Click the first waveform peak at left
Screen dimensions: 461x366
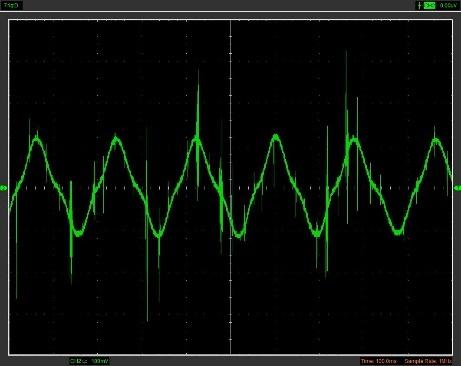(37, 138)
